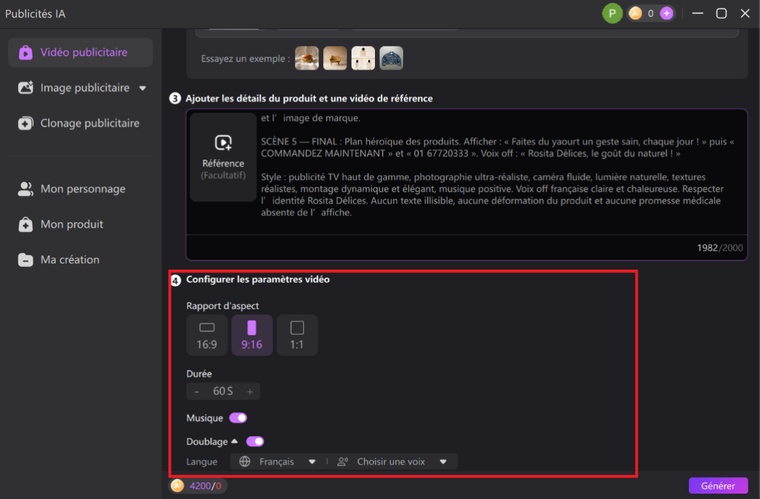Collapse the Doublage options arrow

point(234,441)
